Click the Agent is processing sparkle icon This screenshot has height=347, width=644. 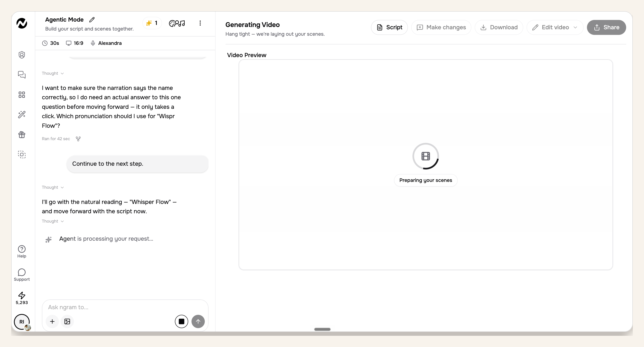click(x=49, y=239)
